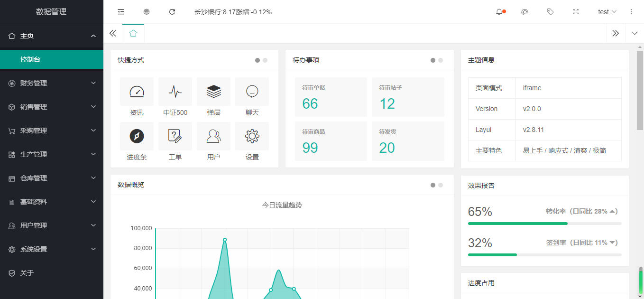644x299 pixels.
Task: Show second slide of 数据概览 carousel
Action: click(x=441, y=185)
